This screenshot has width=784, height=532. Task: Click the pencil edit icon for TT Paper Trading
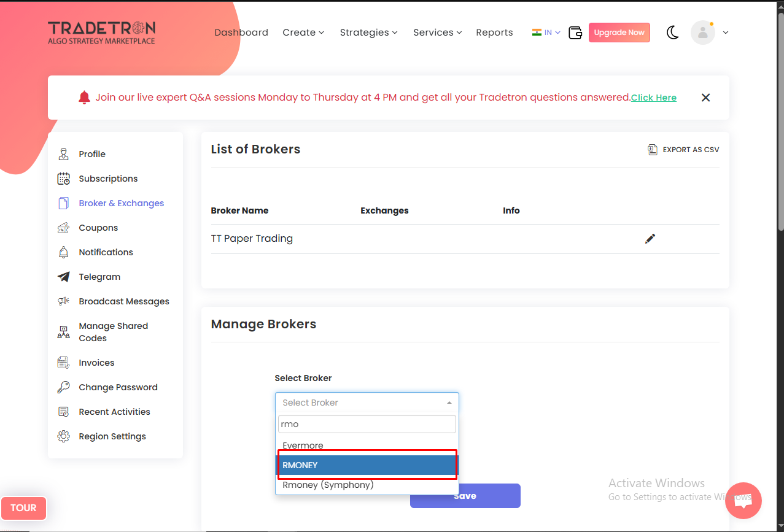coord(650,239)
